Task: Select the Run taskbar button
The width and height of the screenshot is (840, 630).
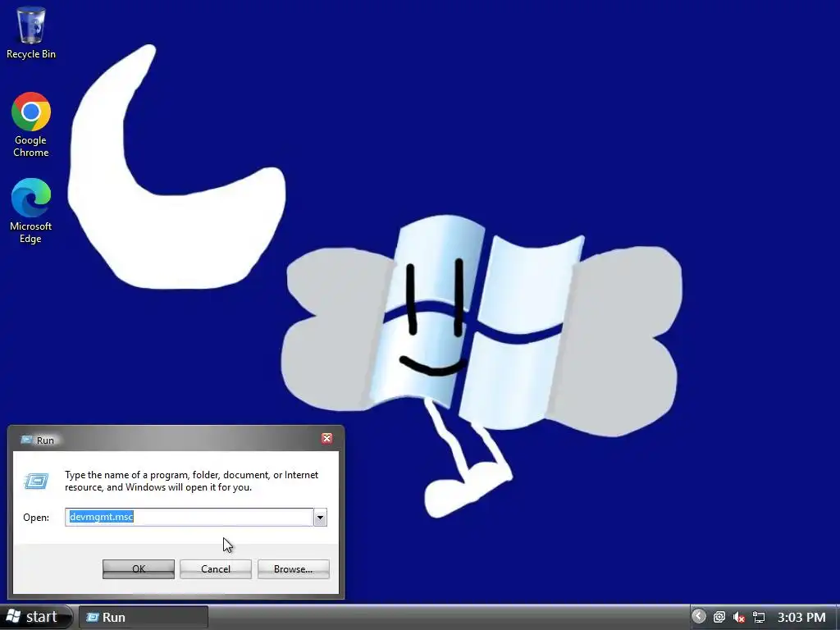Action: pyautogui.click(x=143, y=617)
